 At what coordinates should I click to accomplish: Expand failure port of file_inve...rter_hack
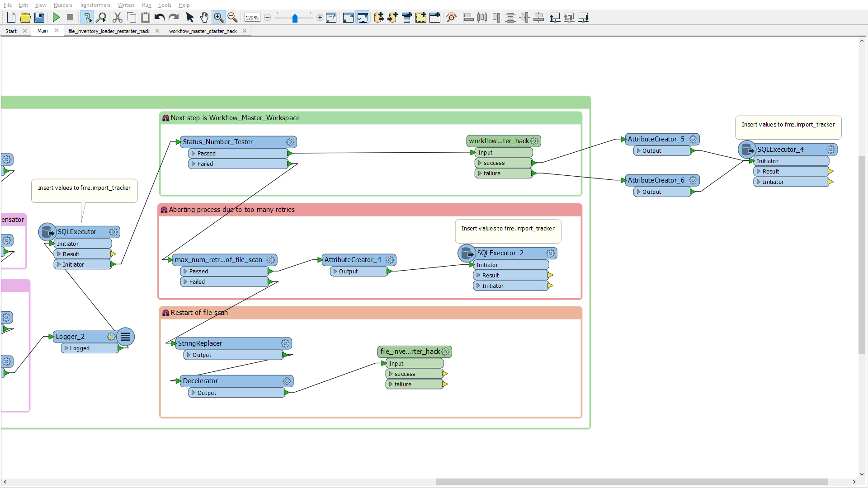(391, 385)
